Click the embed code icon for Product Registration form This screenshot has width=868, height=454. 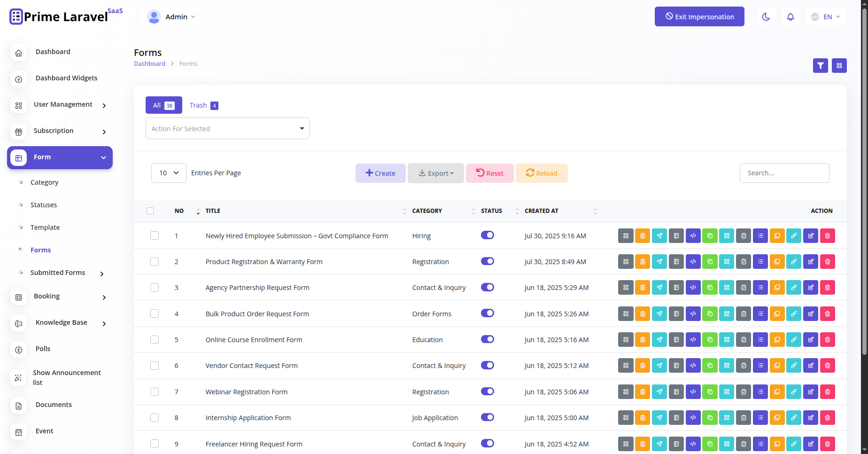(x=693, y=262)
